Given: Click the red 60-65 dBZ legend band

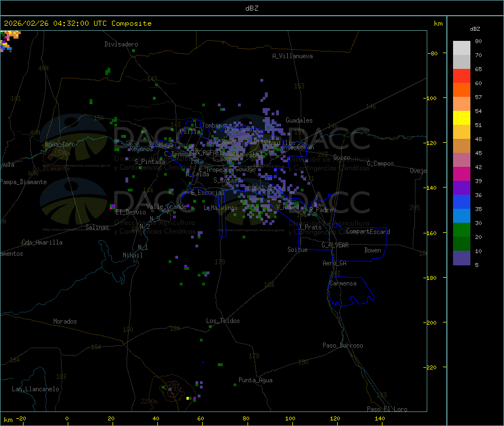Looking at the screenshot, I should pyautogui.click(x=461, y=76).
